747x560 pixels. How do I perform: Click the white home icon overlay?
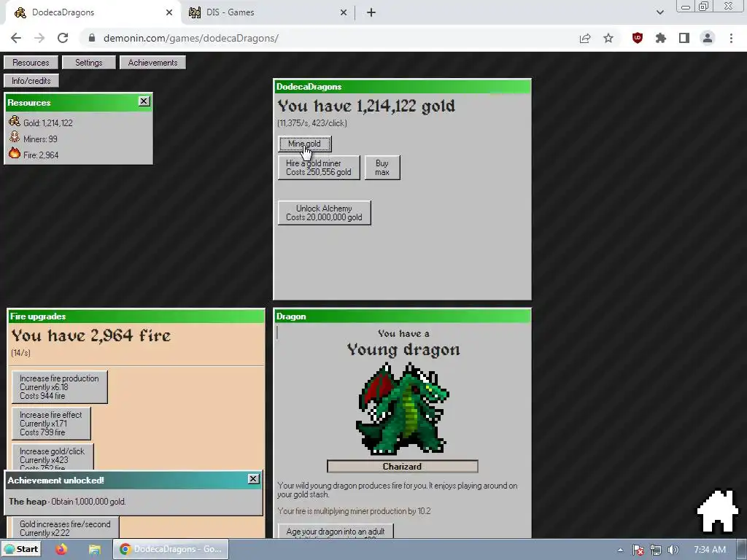[718, 511]
